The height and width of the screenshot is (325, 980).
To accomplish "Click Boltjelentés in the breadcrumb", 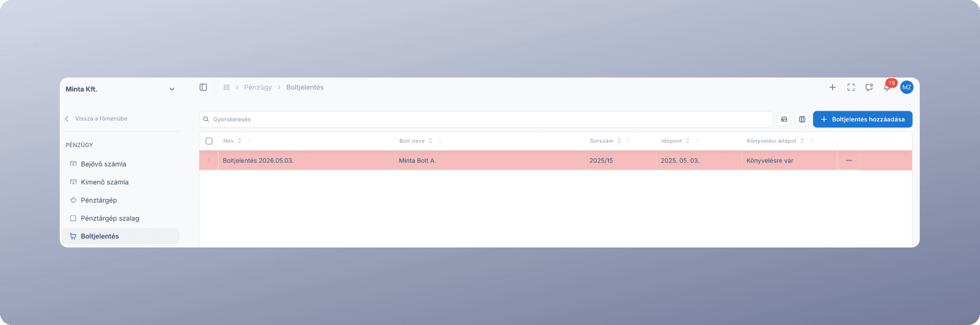I will coord(305,87).
